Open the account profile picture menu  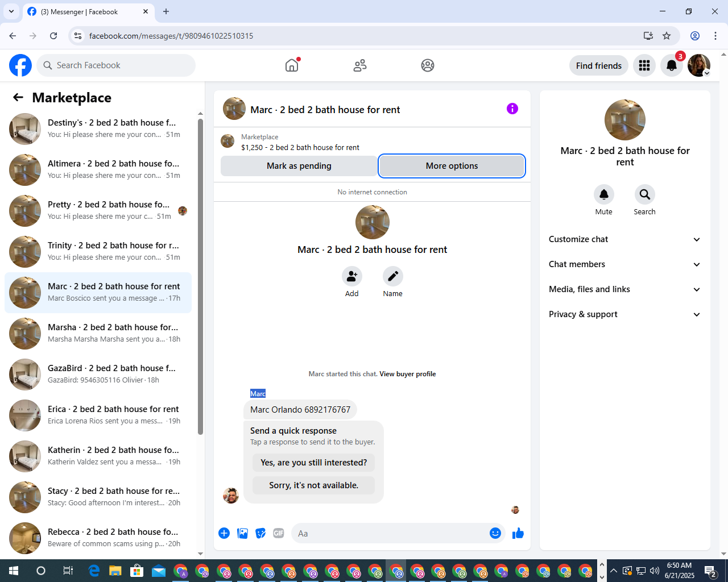pyautogui.click(x=699, y=65)
